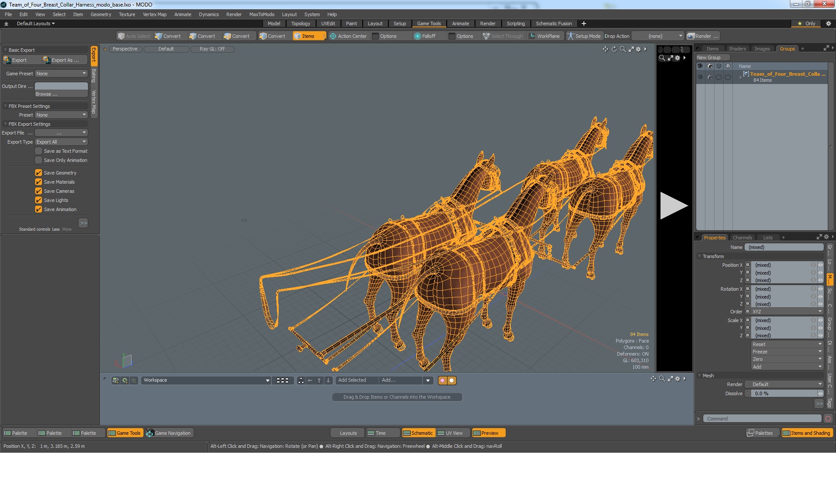Screen dimensions: 836x504
Task: Open the FBX Preset dropdown
Action: 61,115
